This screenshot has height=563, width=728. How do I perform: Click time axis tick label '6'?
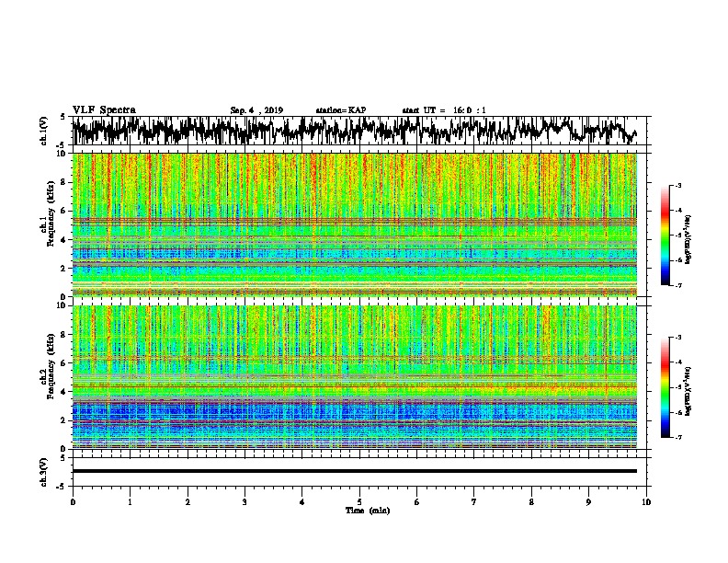coord(417,502)
